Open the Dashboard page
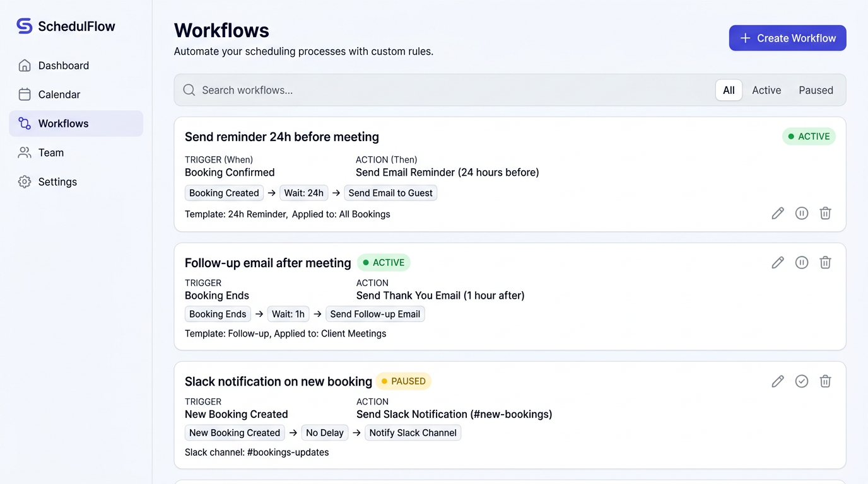This screenshot has width=868, height=484. point(63,65)
